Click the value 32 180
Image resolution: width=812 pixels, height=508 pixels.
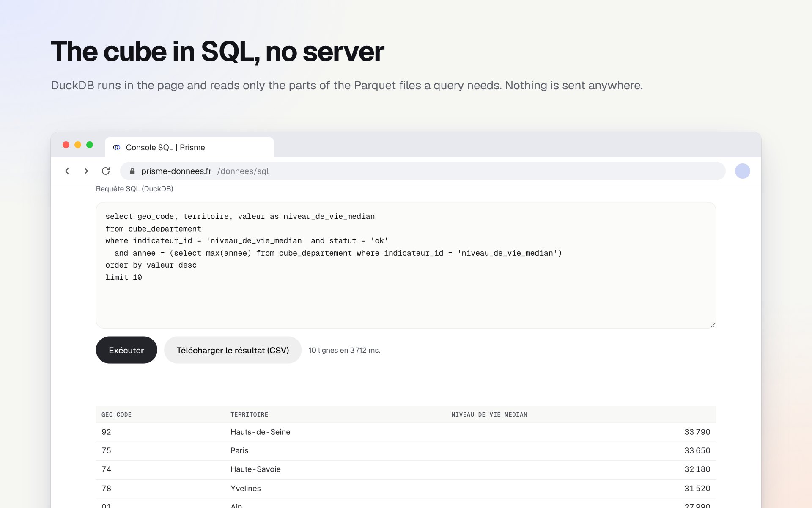click(697, 469)
